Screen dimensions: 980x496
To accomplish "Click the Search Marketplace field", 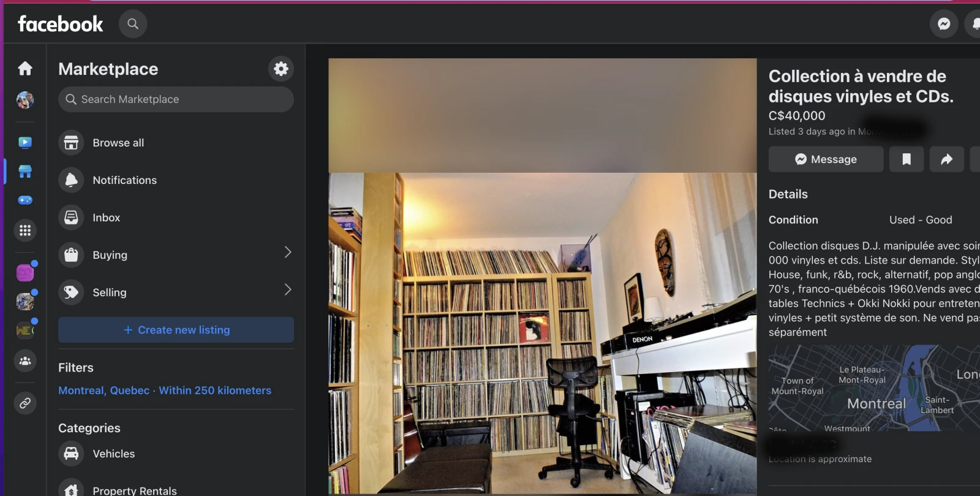I will (176, 99).
